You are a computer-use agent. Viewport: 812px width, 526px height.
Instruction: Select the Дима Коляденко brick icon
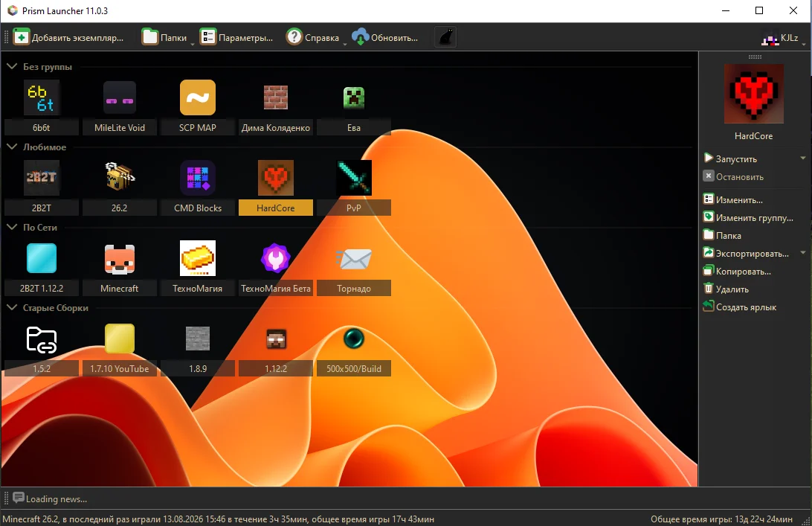click(x=275, y=97)
